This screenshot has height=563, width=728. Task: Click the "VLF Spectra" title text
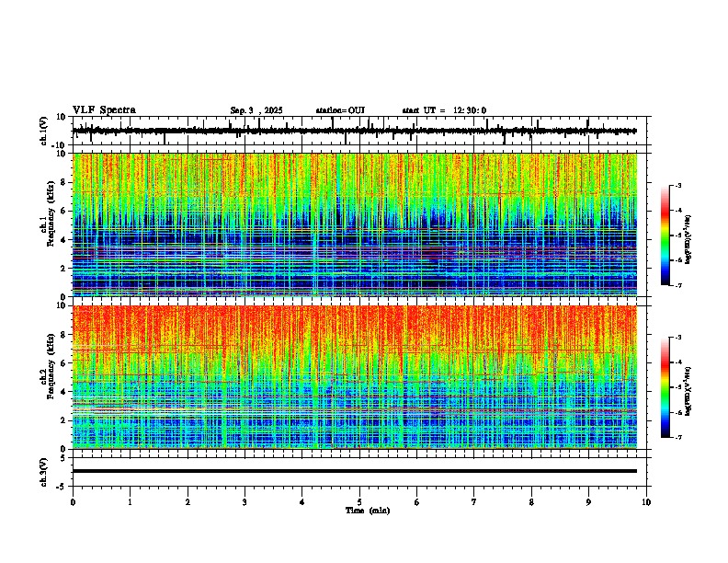click(x=104, y=110)
